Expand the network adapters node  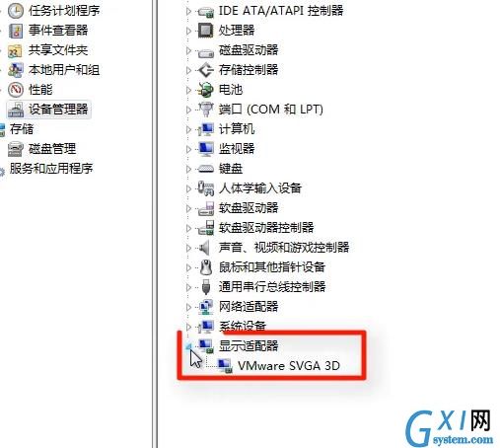click(x=188, y=307)
